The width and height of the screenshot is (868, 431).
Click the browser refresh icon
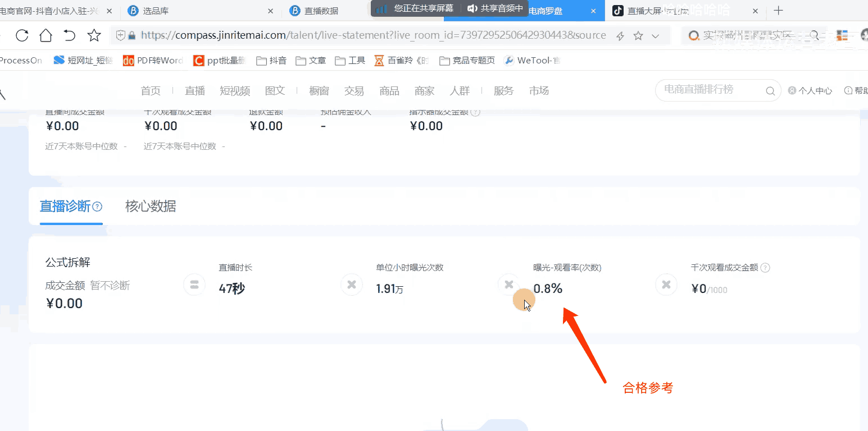[22, 36]
